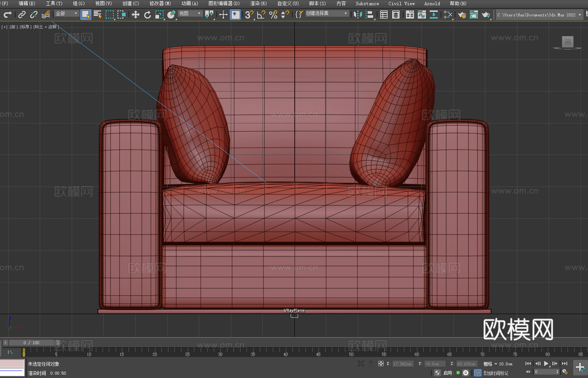
Task: Toggle the Percent Snap icon
Action: (273, 14)
